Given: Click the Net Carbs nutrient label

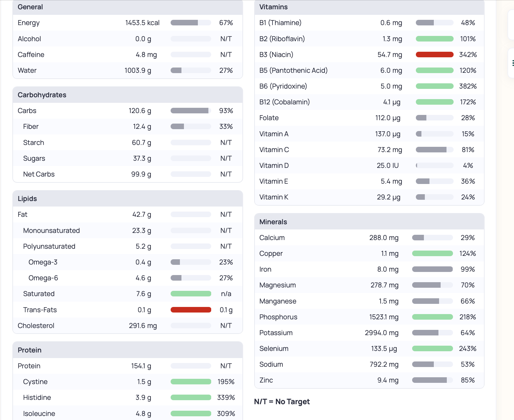Looking at the screenshot, I should (39, 174).
